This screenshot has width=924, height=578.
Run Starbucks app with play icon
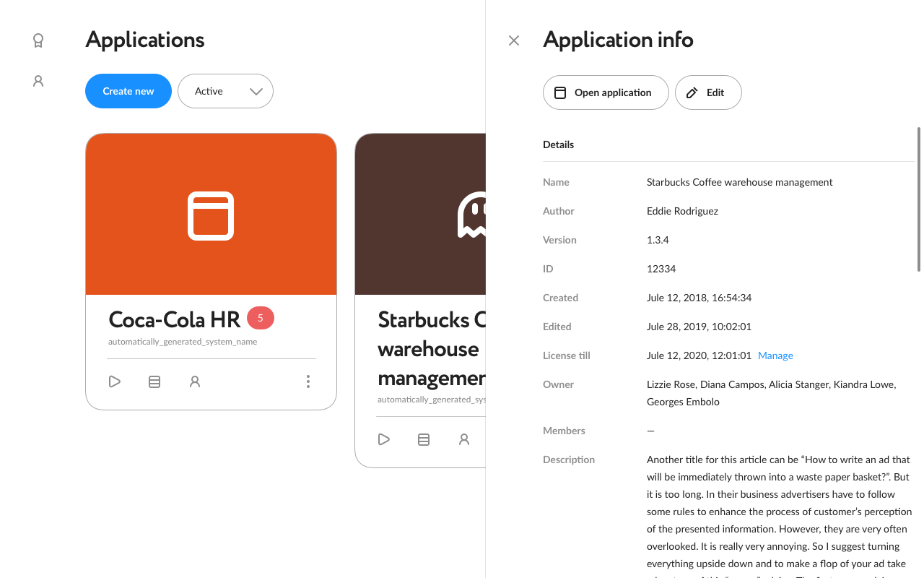tap(384, 439)
